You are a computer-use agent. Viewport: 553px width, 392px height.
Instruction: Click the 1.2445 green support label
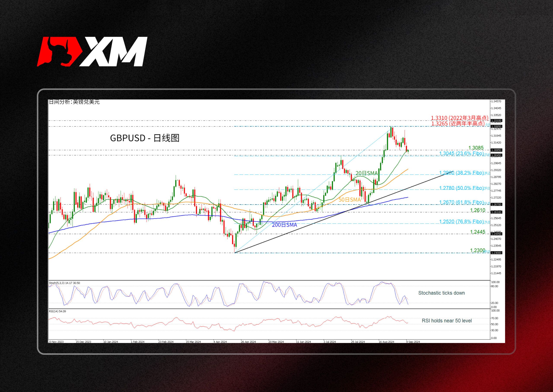(x=477, y=232)
